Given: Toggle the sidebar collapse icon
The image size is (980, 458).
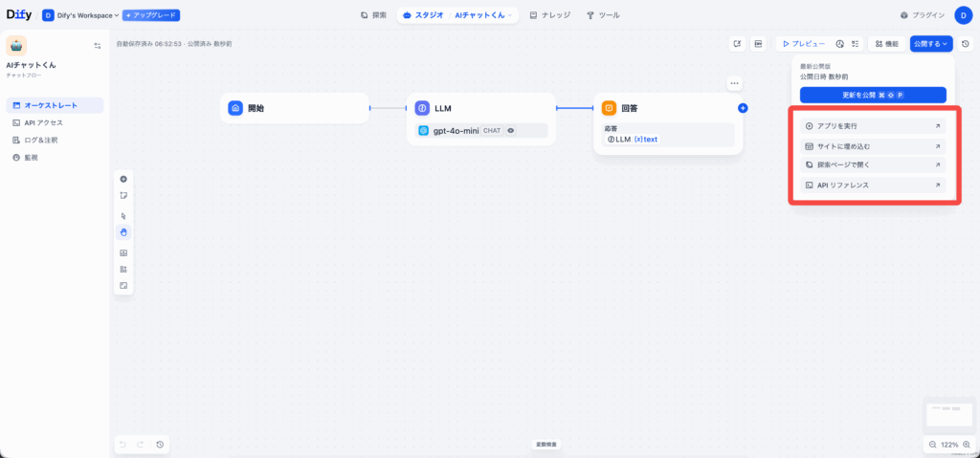Looking at the screenshot, I should coord(97,46).
